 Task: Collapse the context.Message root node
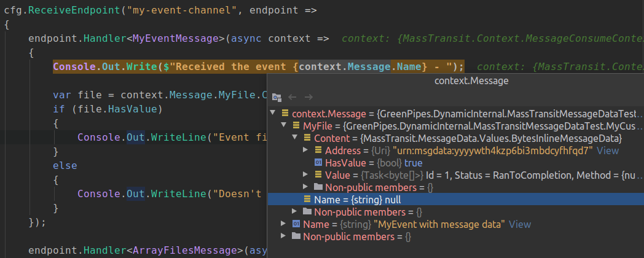pos(273,114)
